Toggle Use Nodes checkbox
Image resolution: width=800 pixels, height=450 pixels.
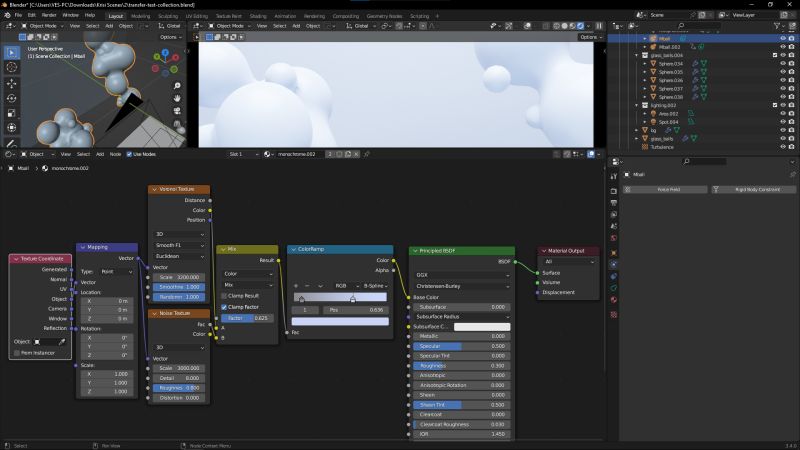[x=129, y=154]
